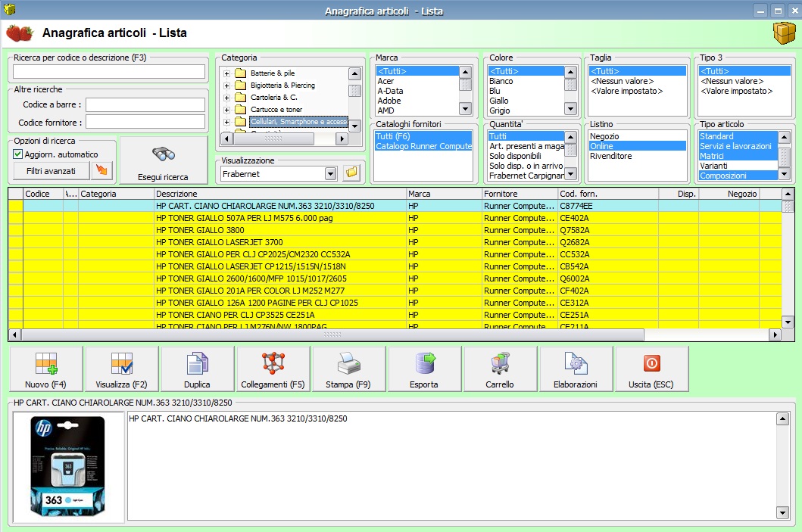This screenshot has width=802, height=532.
Task: Click the Esporta database export icon
Action: tap(425, 363)
